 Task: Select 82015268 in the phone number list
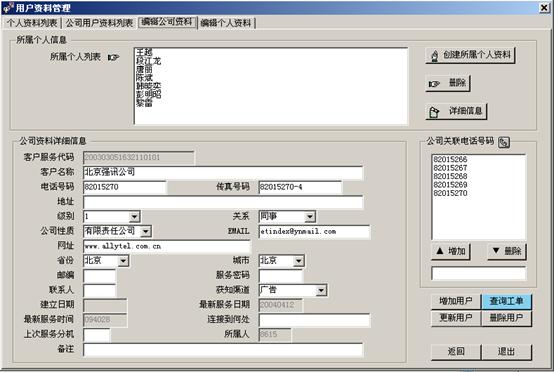(x=450, y=176)
